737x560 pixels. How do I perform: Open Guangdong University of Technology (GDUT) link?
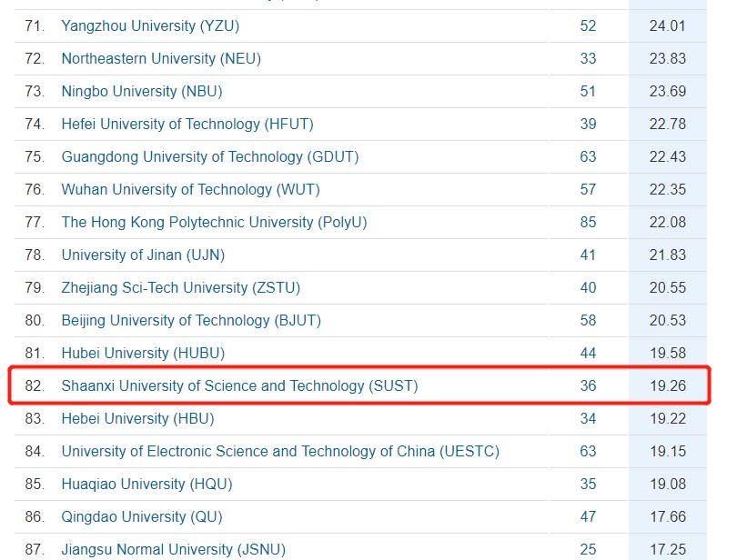[x=210, y=156]
